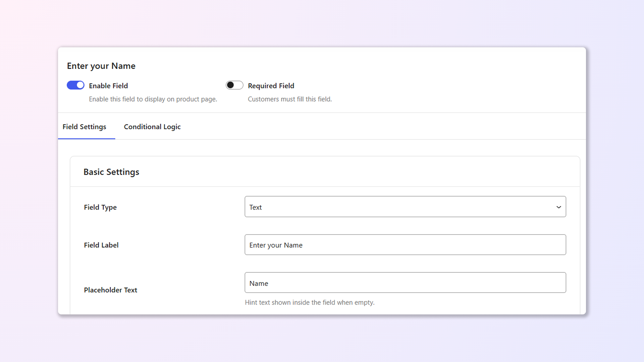Switch to the Conditional Logic tab
The image size is (644, 362).
[x=152, y=127]
